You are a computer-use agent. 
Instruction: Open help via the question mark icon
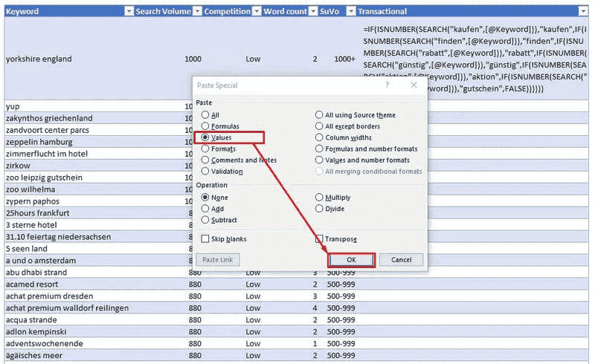coord(387,85)
